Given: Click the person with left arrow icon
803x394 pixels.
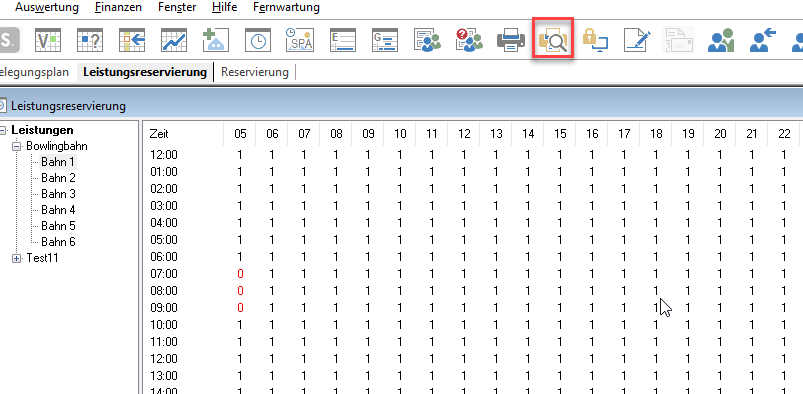Looking at the screenshot, I should coord(763,40).
